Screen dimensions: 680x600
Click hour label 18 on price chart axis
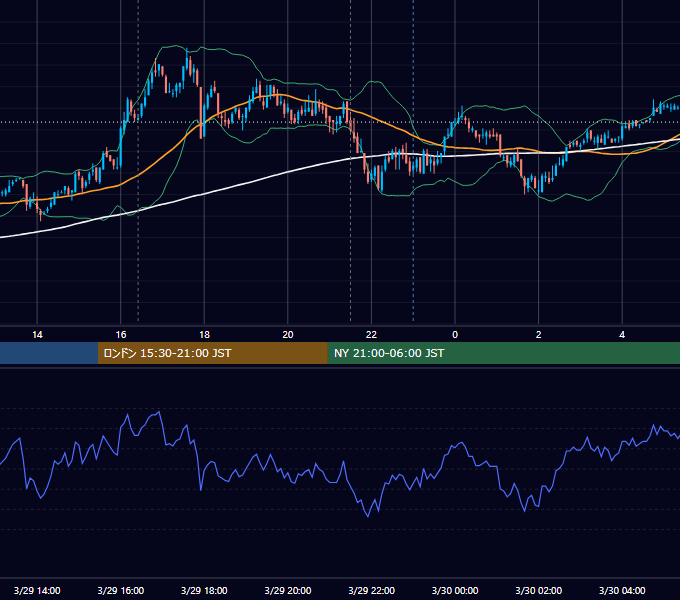(x=204, y=335)
